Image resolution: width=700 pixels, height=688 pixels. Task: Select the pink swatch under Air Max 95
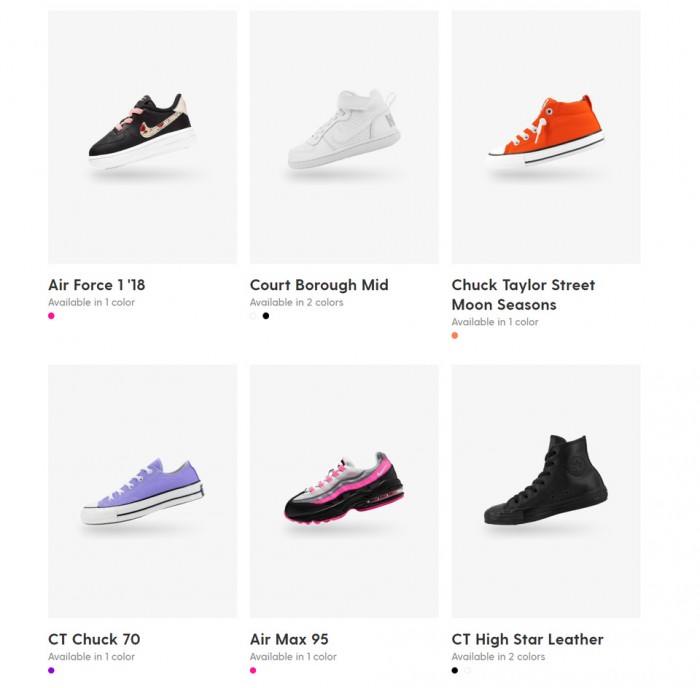[253, 670]
